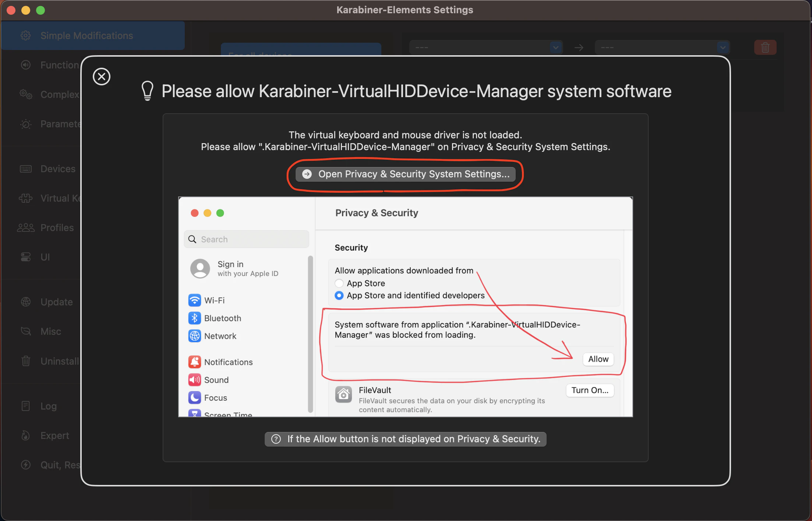Viewport: 812px width, 521px height.
Task: Open the Devices keyboard icon in sidebar
Action: [26, 169]
